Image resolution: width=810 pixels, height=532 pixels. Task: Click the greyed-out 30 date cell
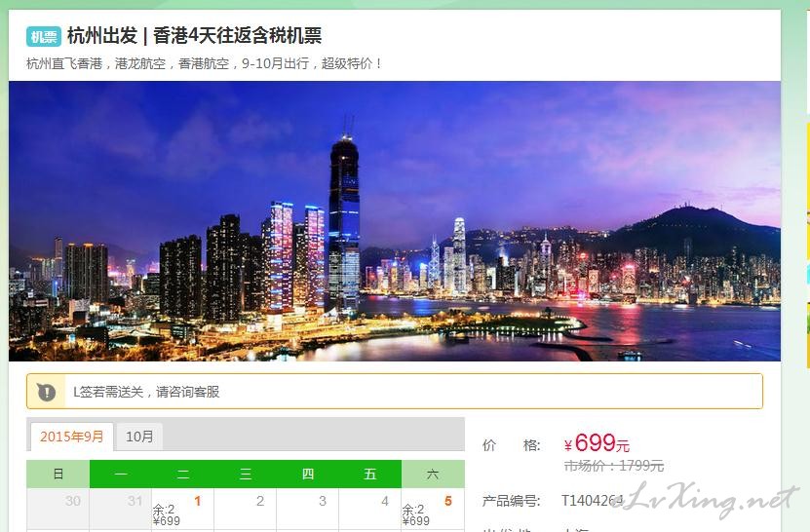pyautogui.click(x=58, y=510)
